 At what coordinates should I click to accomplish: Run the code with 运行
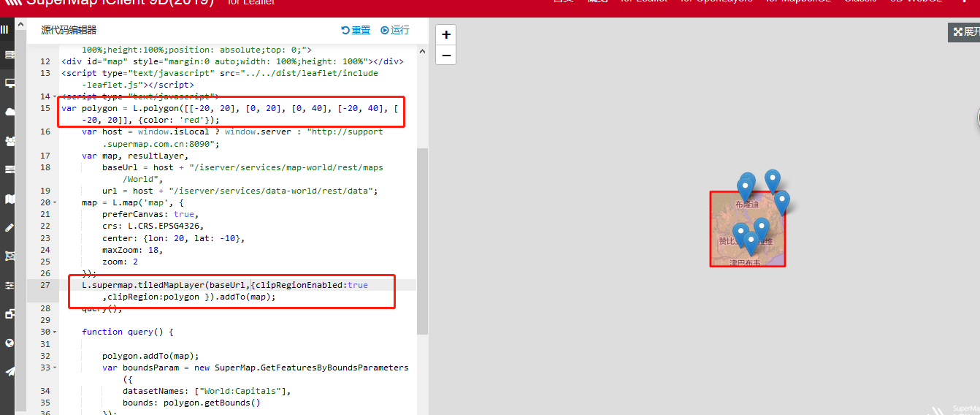[395, 30]
